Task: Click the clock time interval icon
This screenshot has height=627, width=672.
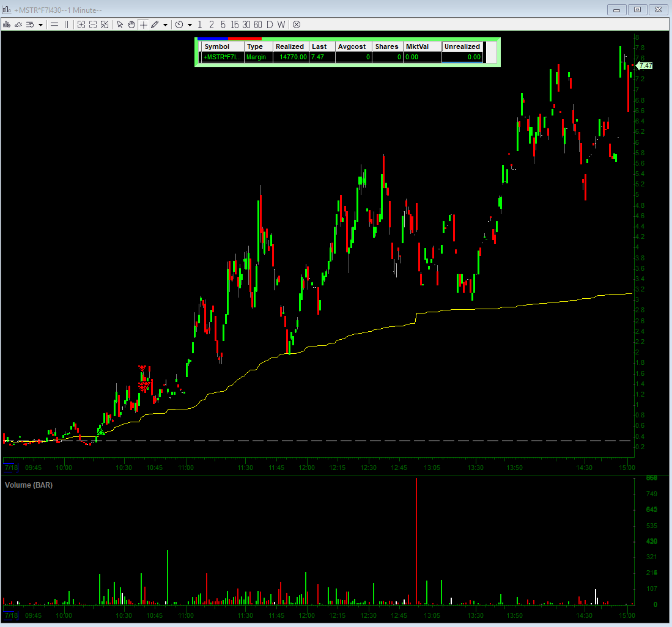Action: click(179, 25)
